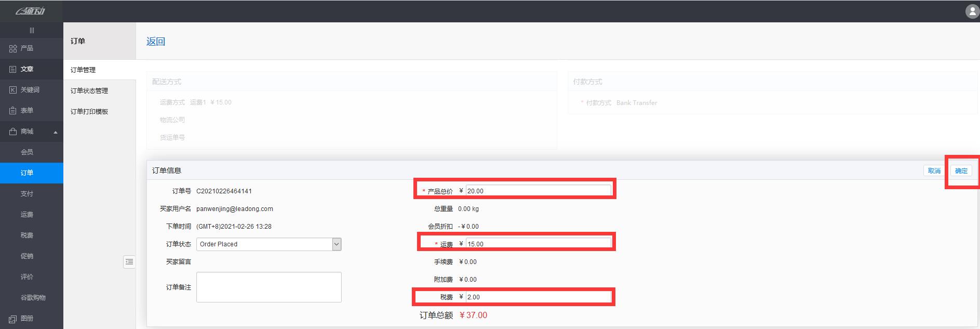This screenshot has height=329, width=980.
Task: Toggle the submenu panel collapse icon
Action: (129, 262)
